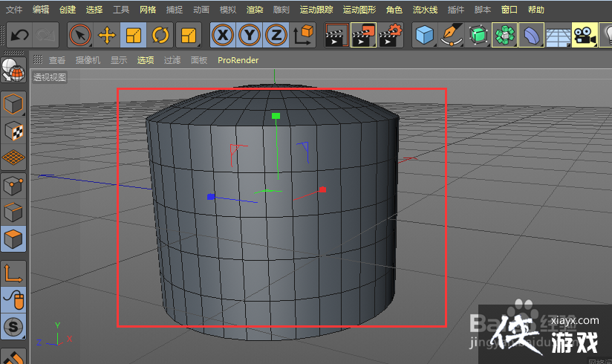
Task: Expand viewport 面板 dropdown menu
Action: pos(198,60)
